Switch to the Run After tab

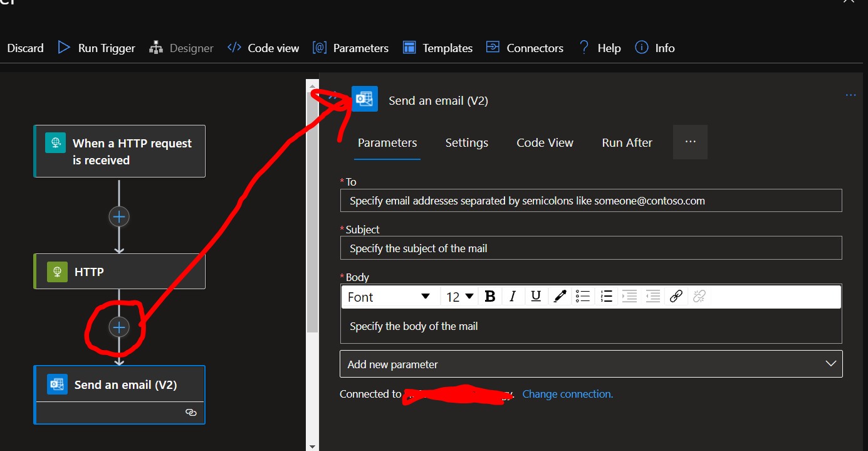[627, 142]
